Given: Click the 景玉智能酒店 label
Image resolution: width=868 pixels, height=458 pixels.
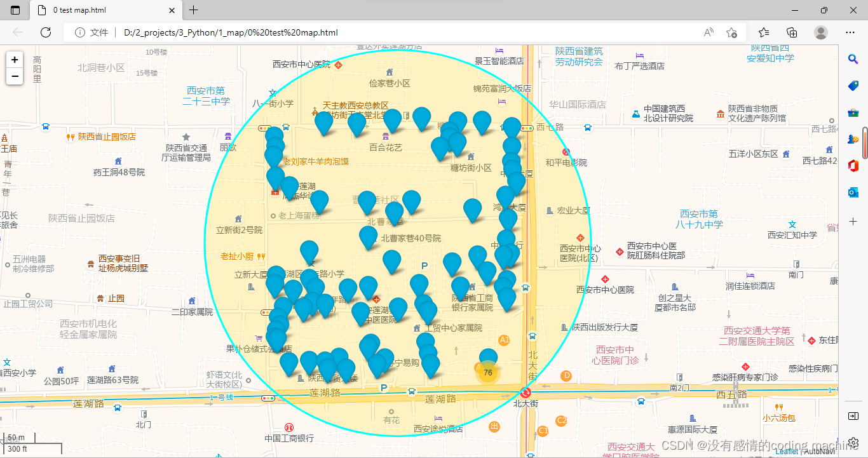Looking at the screenshot, I should [499, 61].
